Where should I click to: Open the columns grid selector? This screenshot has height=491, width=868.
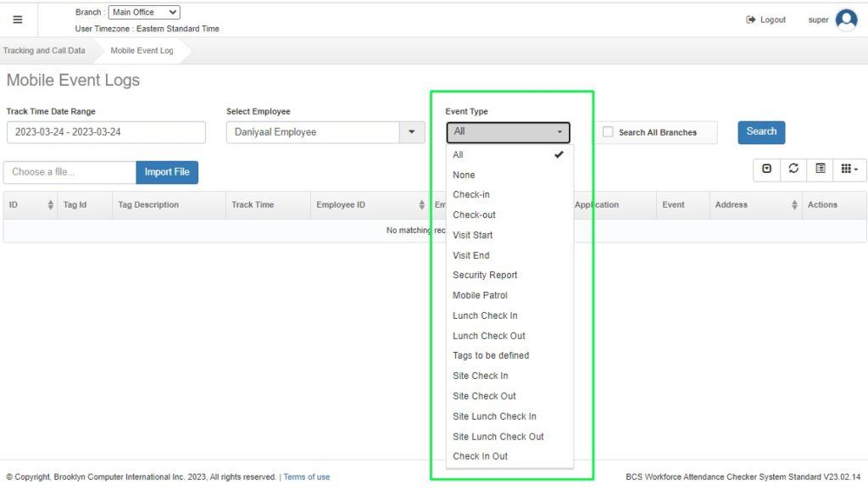(x=849, y=170)
